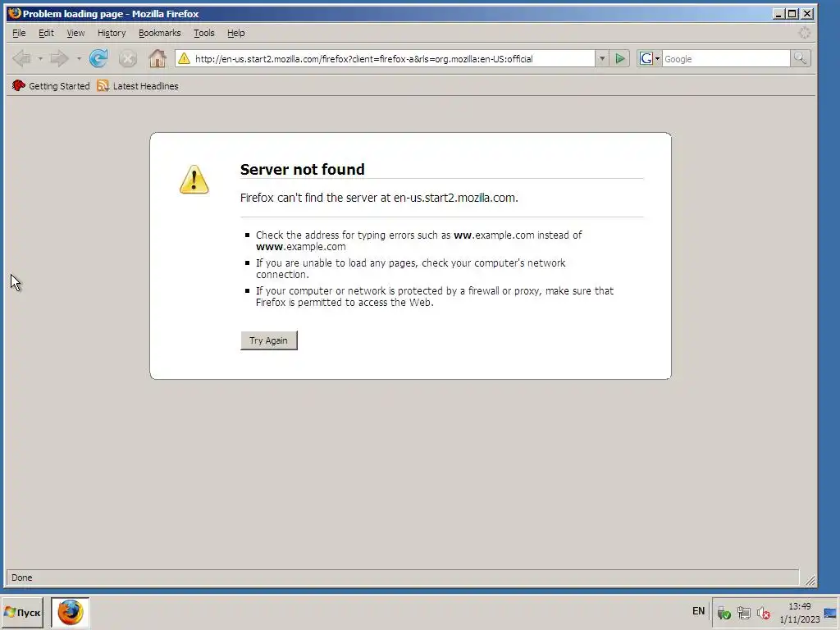Expand the address bar history dropdown
The image size is (840, 630).
pyautogui.click(x=601, y=58)
